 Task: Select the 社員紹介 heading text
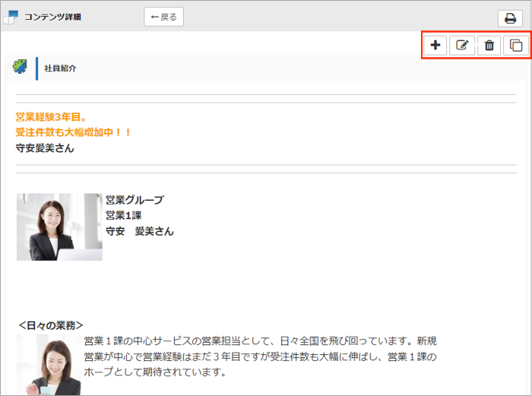(x=60, y=68)
